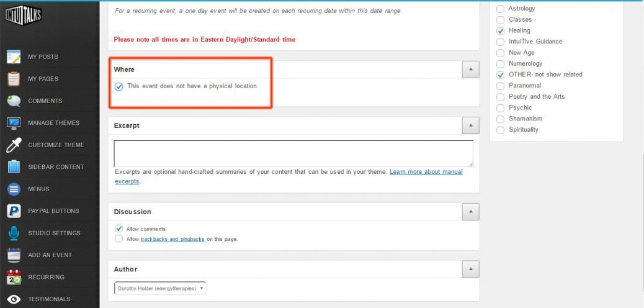Click Recurring calendar icon
The height and width of the screenshot is (308, 644).
(x=14, y=277)
